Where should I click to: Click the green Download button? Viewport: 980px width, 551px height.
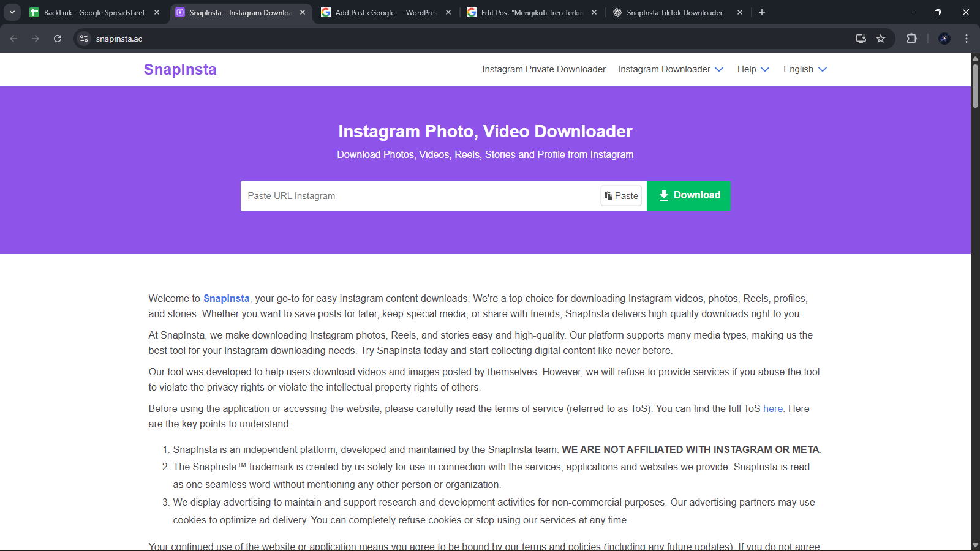point(688,195)
